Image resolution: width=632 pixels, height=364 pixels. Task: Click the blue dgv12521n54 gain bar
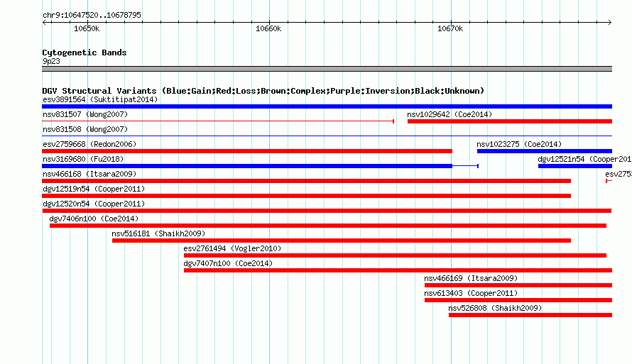tap(575, 166)
